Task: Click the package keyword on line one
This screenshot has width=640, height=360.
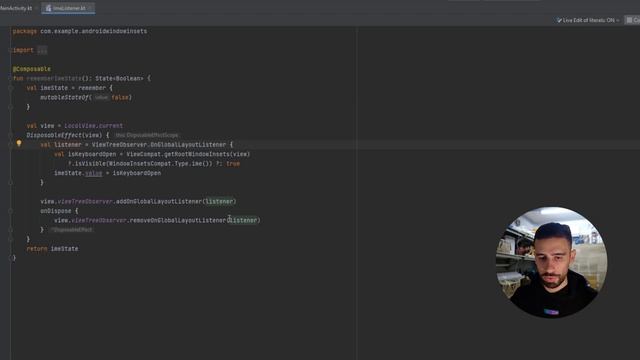Action: pos(25,31)
